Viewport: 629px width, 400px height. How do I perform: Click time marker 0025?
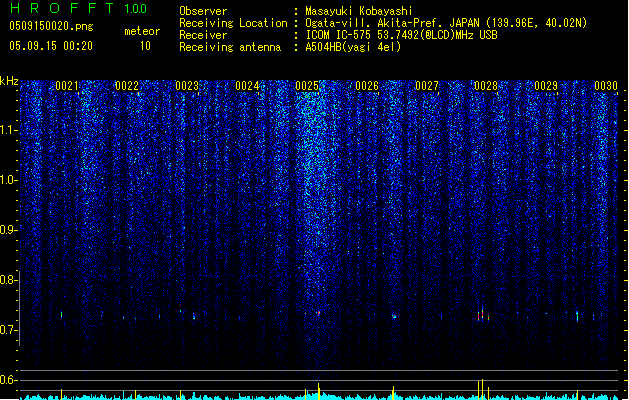tap(307, 86)
